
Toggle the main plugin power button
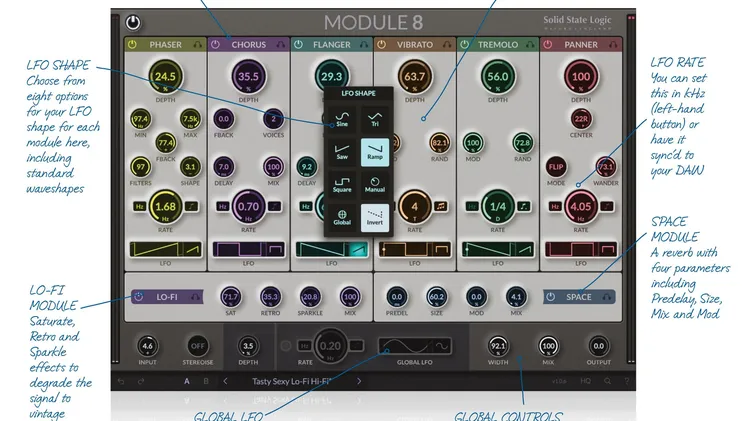(x=132, y=22)
